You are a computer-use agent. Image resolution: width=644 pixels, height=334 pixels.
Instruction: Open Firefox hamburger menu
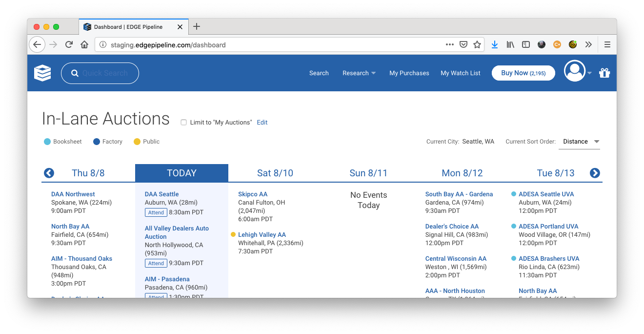pyautogui.click(x=607, y=44)
